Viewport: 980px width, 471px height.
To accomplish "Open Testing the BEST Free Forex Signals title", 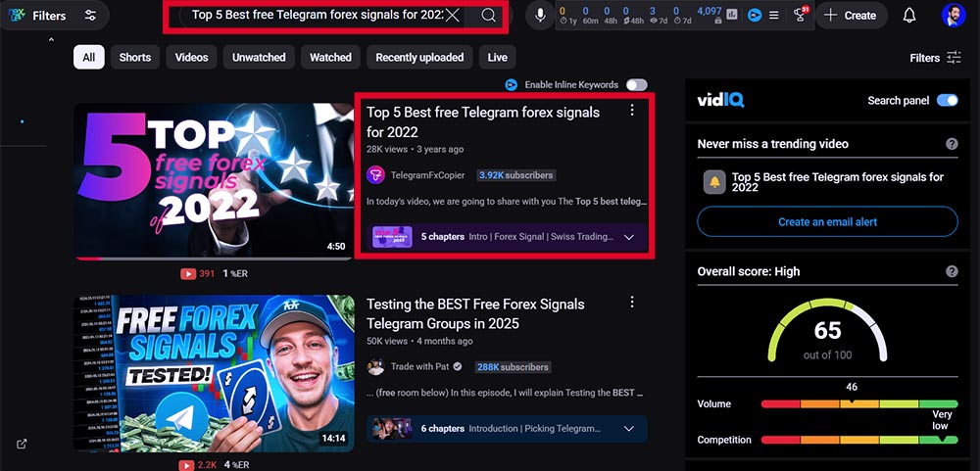I will coord(475,313).
